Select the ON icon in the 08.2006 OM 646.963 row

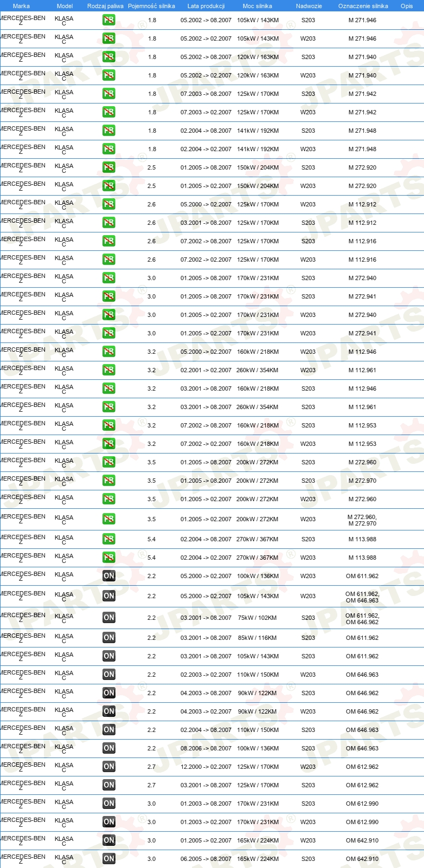pos(109,748)
